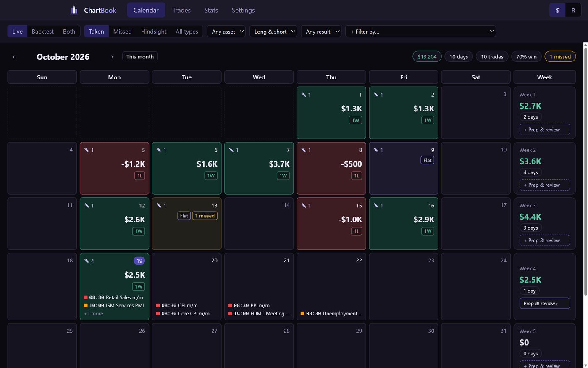Viewport: 588px width, 368px height.
Task: Show Missed trades only
Action: click(x=123, y=32)
